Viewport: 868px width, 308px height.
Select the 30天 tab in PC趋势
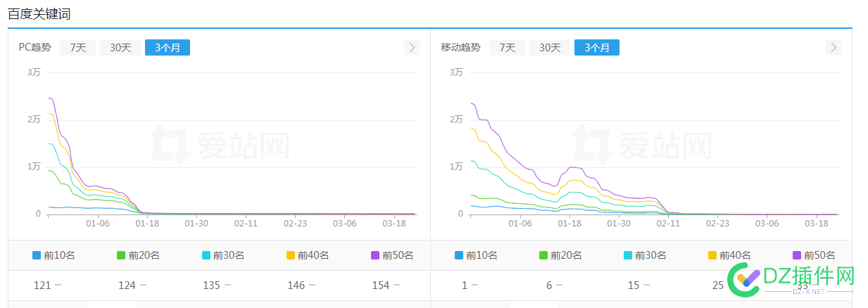pos(120,47)
